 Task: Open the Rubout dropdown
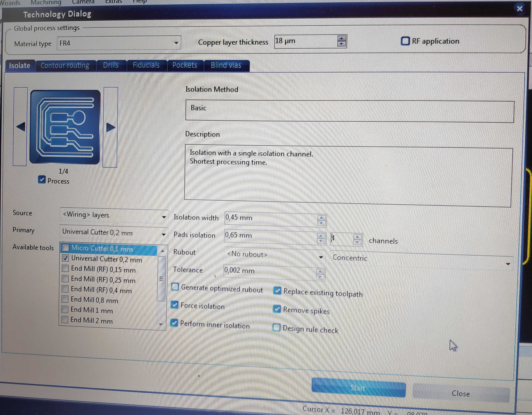[x=321, y=257]
